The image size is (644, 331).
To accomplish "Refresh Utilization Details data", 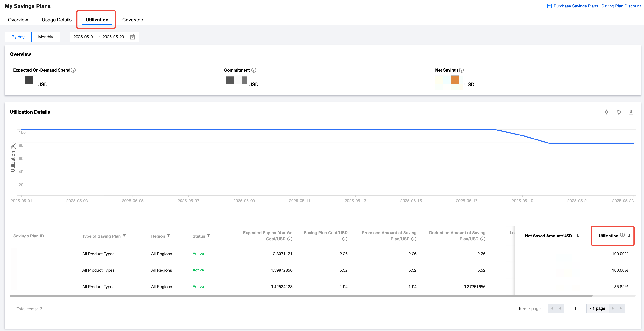I will coord(619,112).
